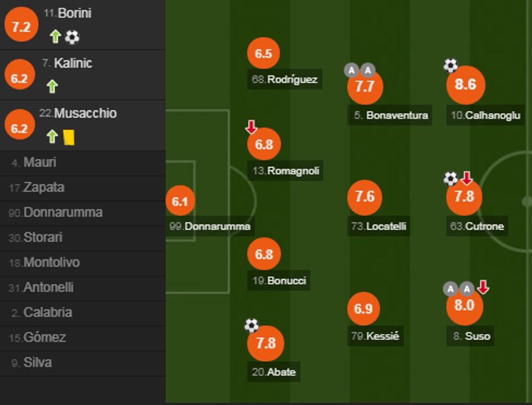Click the assist badges above Bonaventura's rating
This screenshot has width=532, height=405.
[x=360, y=70]
